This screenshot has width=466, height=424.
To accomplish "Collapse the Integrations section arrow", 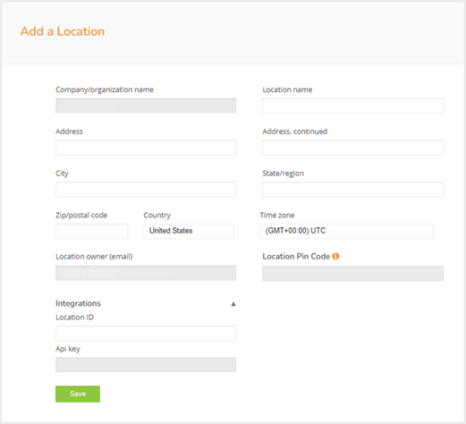I will click(x=233, y=304).
